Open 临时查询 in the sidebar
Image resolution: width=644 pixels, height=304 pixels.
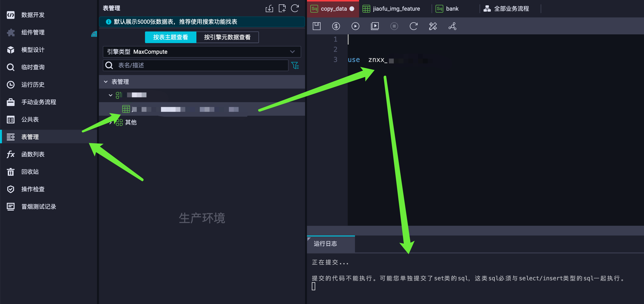(33, 67)
